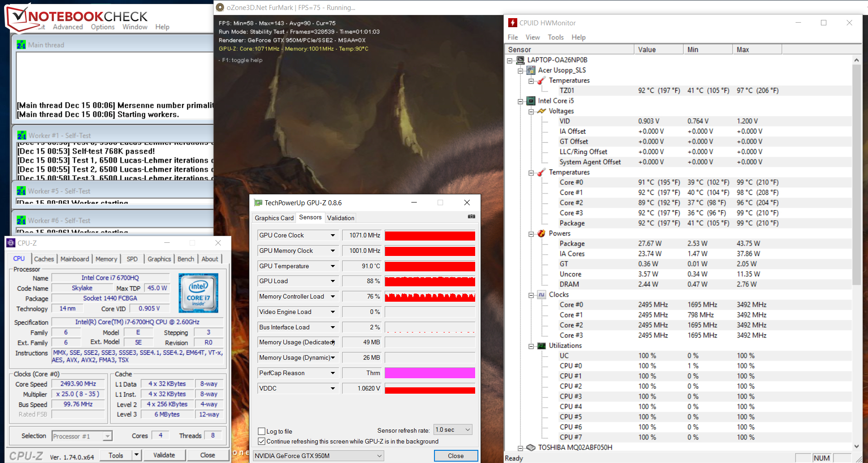
Task: Open HWMonitor Tools menu
Action: (556, 37)
